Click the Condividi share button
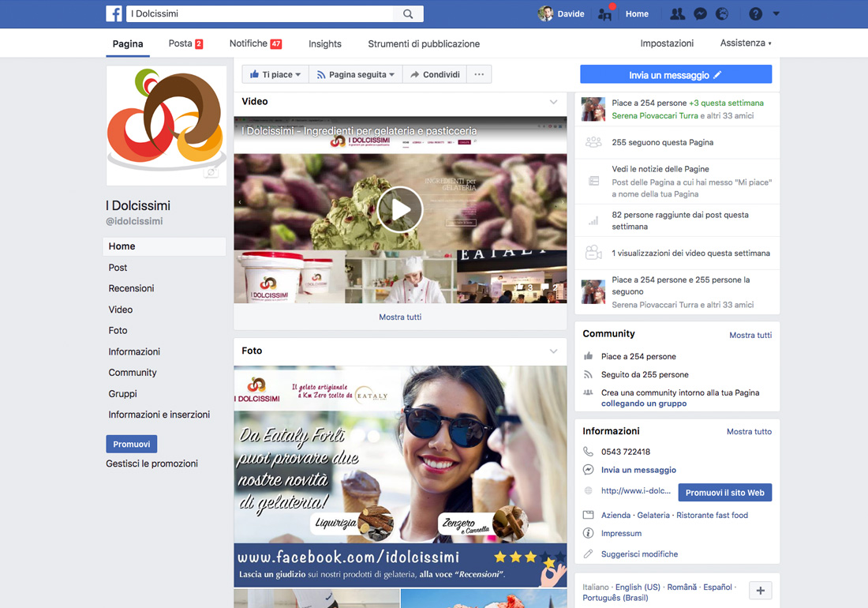Viewport: 868px width, 608px height. (435, 74)
